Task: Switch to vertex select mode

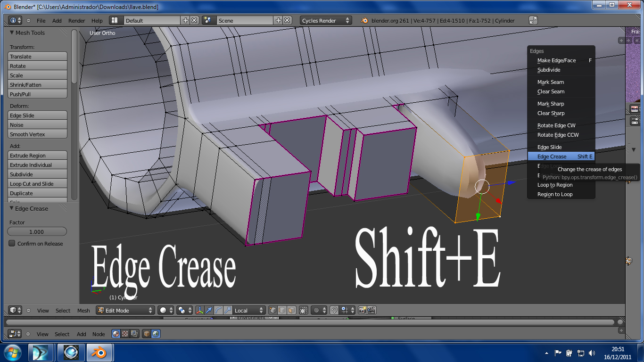Action: (273, 310)
